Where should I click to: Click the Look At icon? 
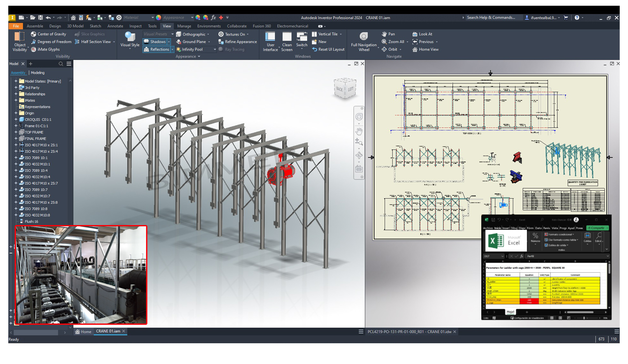click(x=415, y=34)
